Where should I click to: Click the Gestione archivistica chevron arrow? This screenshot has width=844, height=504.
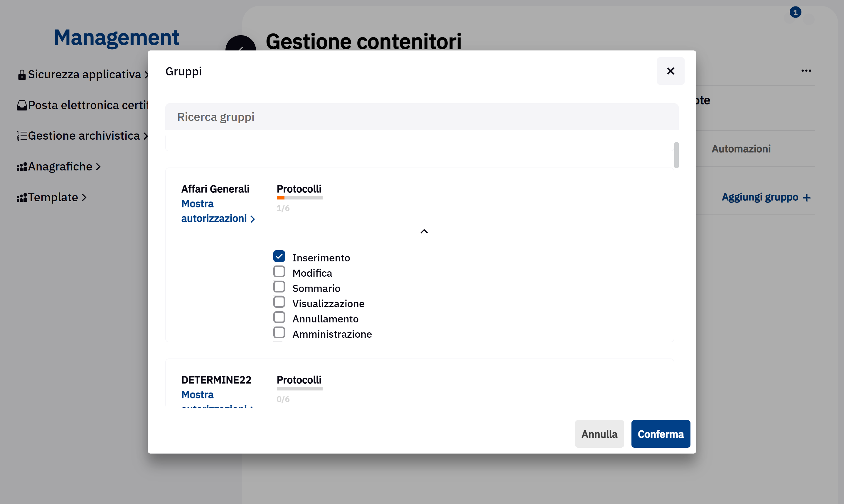(146, 136)
